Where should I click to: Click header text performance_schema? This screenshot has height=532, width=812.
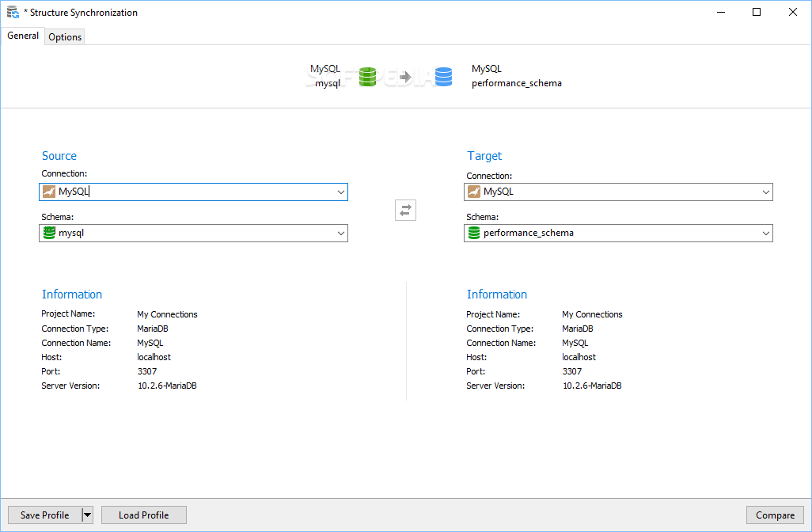point(516,83)
